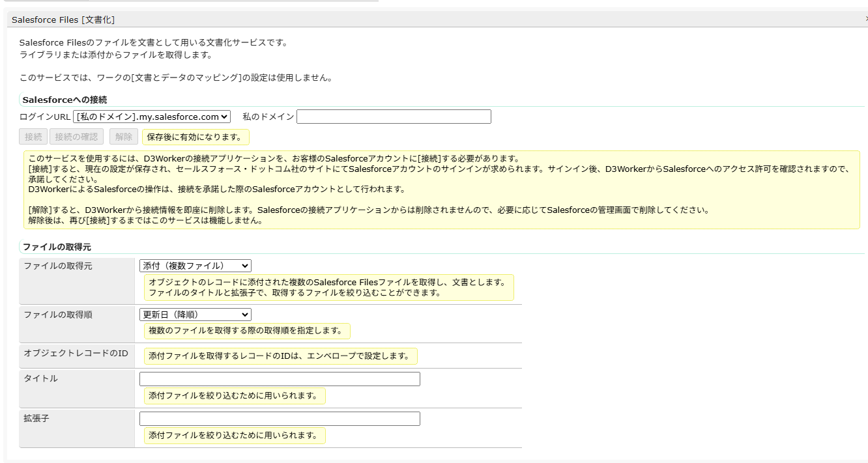This screenshot has height=463, width=868.
Task: Open the ログインURL domain dropdown
Action: pyautogui.click(x=152, y=117)
